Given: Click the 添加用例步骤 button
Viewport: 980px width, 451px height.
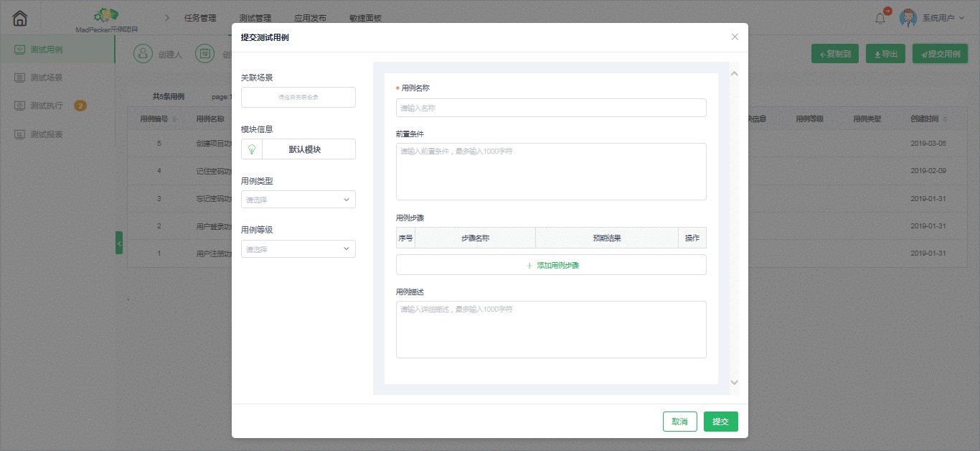Looking at the screenshot, I should pos(550,264).
